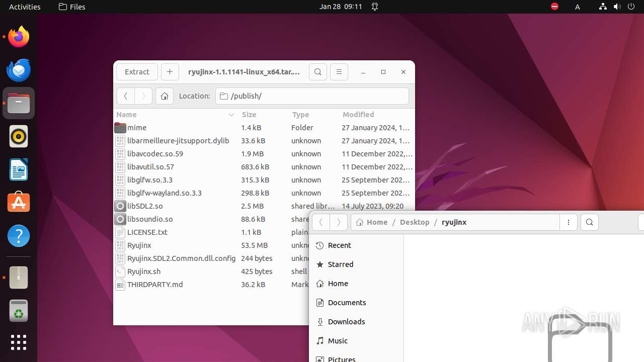This screenshot has height=362, width=644.
Task: Select the Ryujinx executable file
Action: [x=211, y=245]
